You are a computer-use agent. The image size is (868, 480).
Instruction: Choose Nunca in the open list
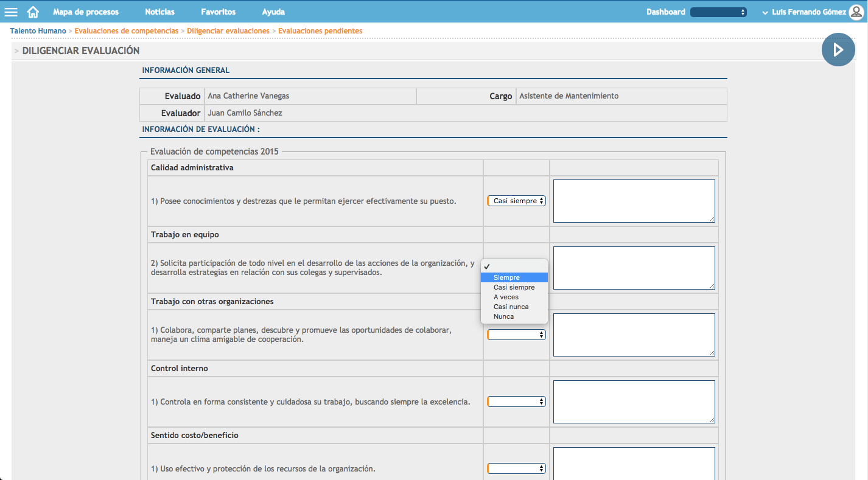pos(514,316)
